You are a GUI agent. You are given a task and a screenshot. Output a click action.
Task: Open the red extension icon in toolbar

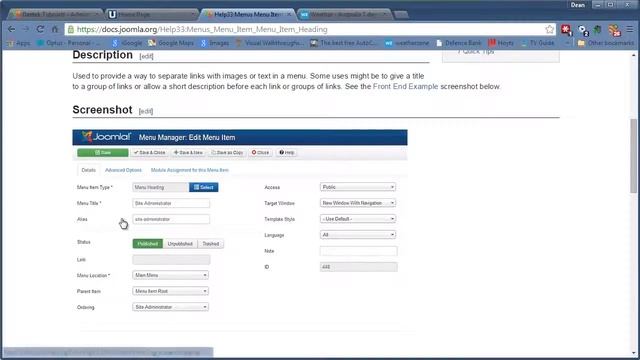[x=566, y=29]
